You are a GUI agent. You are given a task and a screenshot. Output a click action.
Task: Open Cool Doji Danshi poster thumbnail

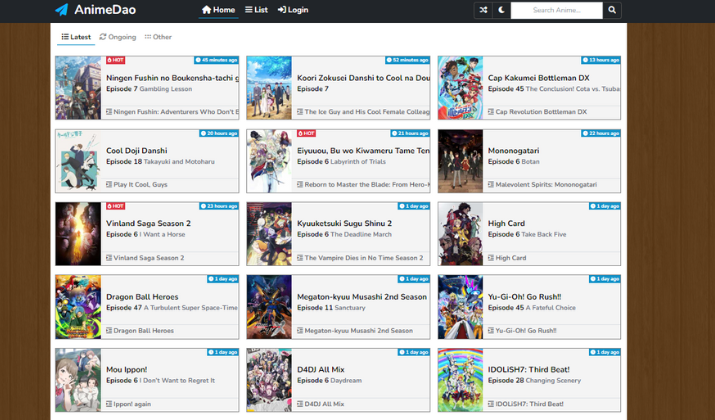pos(78,161)
